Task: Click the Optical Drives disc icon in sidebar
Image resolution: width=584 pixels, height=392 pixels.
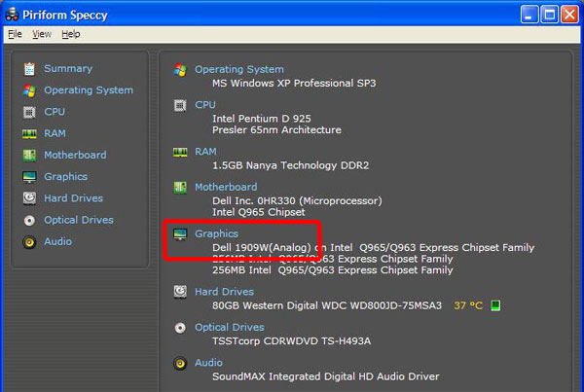Action: pos(29,221)
